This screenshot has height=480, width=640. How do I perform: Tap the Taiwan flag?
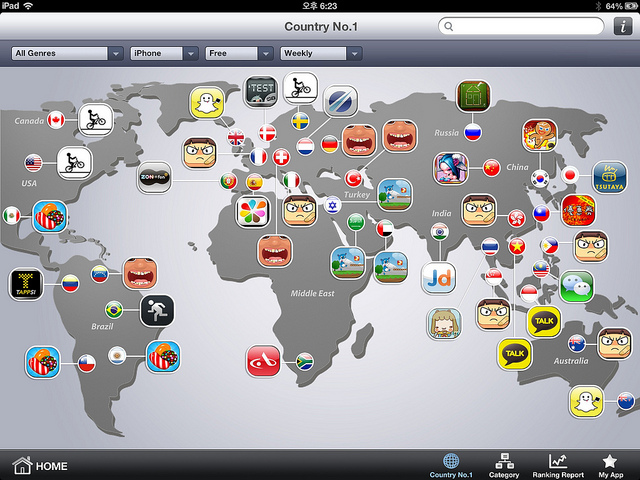(542, 213)
